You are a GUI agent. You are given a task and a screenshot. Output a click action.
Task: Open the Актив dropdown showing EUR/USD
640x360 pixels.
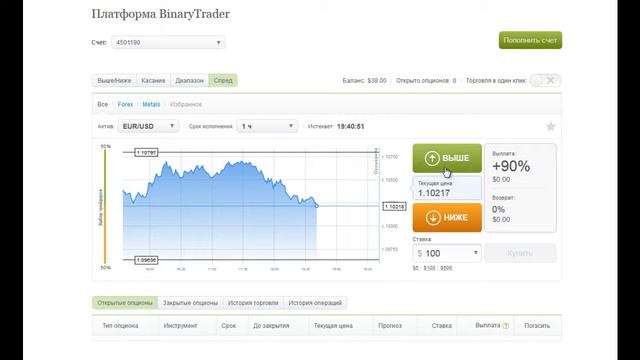click(148, 126)
